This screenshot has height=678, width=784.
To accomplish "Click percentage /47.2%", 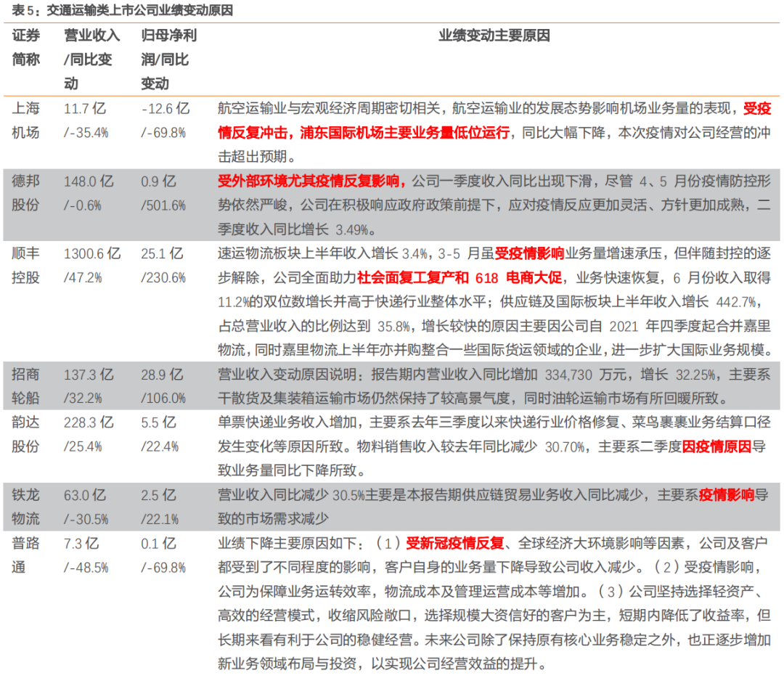I will [83, 278].
